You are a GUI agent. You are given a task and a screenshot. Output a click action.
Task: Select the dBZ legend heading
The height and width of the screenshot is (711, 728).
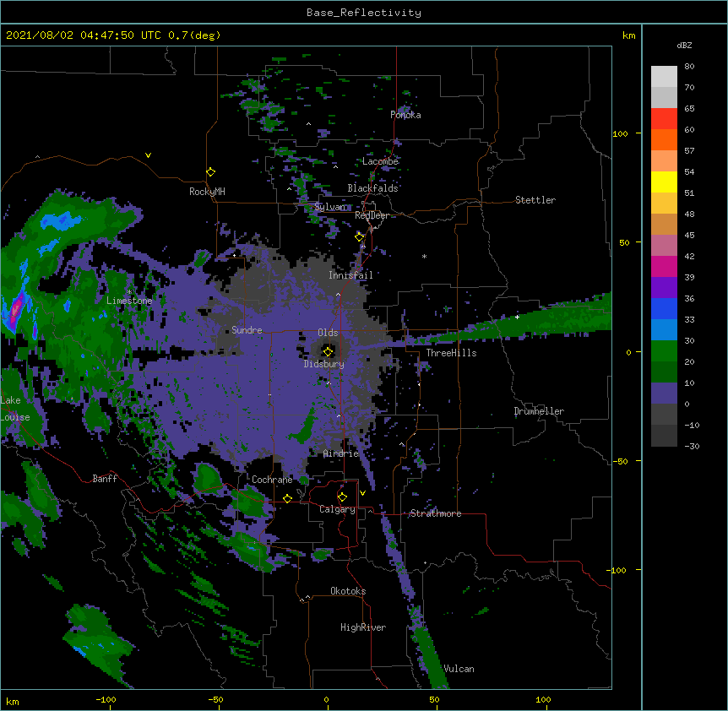[684, 45]
